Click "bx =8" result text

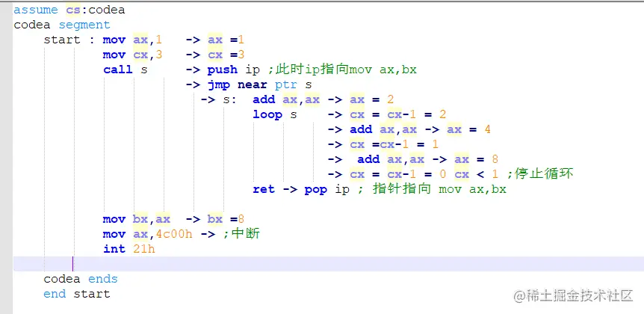point(226,220)
